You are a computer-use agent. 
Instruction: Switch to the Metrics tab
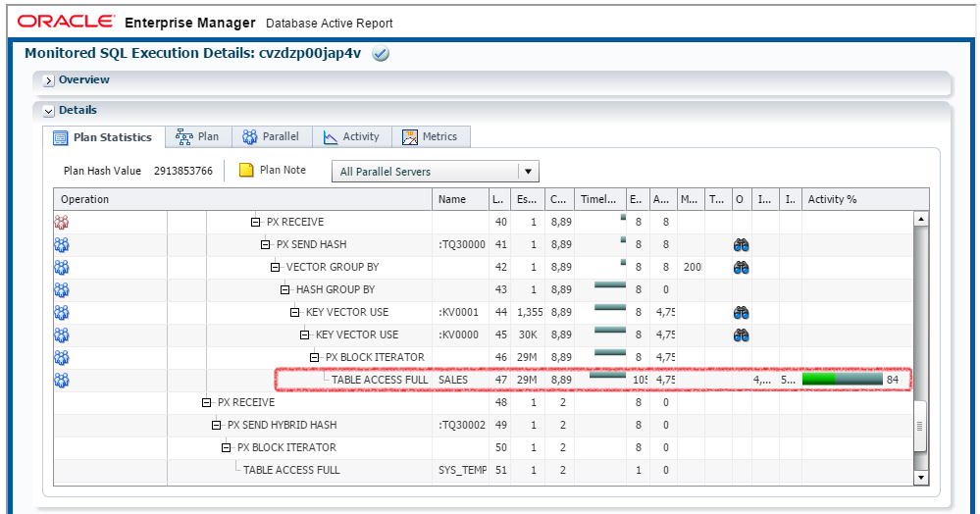pyautogui.click(x=431, y=137)
